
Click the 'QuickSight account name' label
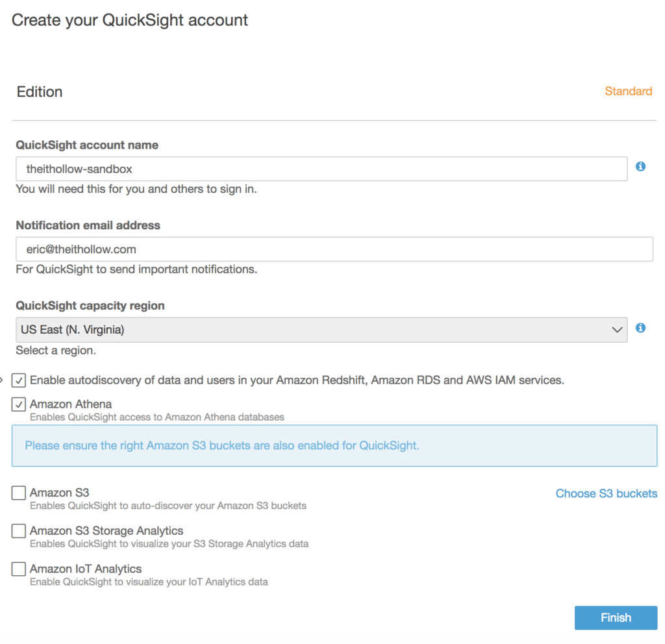(87, 145)
